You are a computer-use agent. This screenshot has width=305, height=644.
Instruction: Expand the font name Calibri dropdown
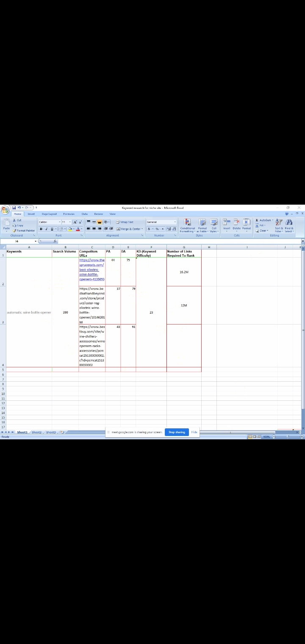(59, 222)
